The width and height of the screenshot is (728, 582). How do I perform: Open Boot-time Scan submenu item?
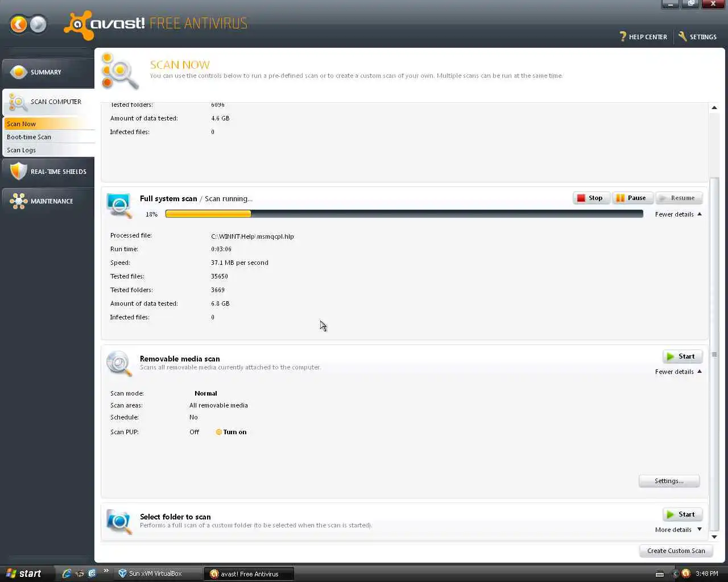pyautogui.click(x=49, y=137)
